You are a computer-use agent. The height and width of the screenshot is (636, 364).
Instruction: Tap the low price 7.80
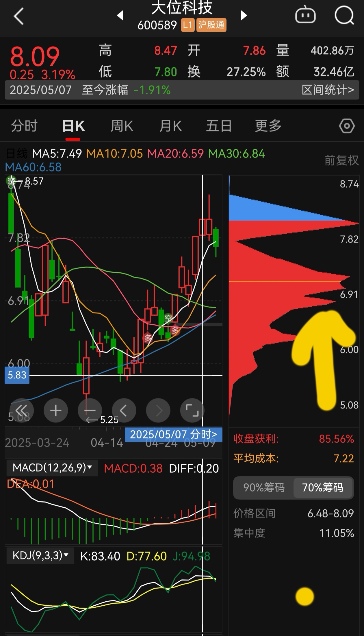click(x=166, y=72)
